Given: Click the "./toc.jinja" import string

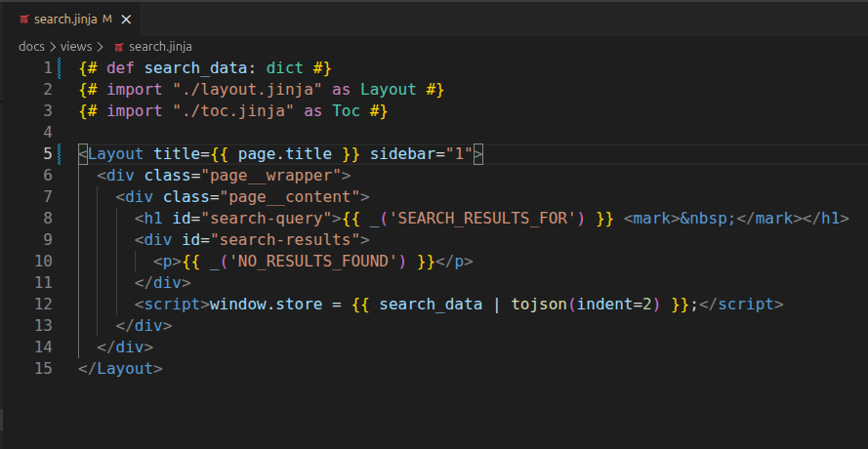Looking at the screenshot, I should click(x=233, y=110).
